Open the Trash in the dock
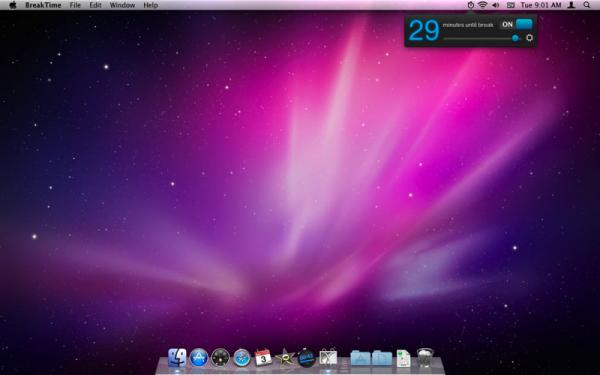The image size is (600, 375). [x=425, y=358]
